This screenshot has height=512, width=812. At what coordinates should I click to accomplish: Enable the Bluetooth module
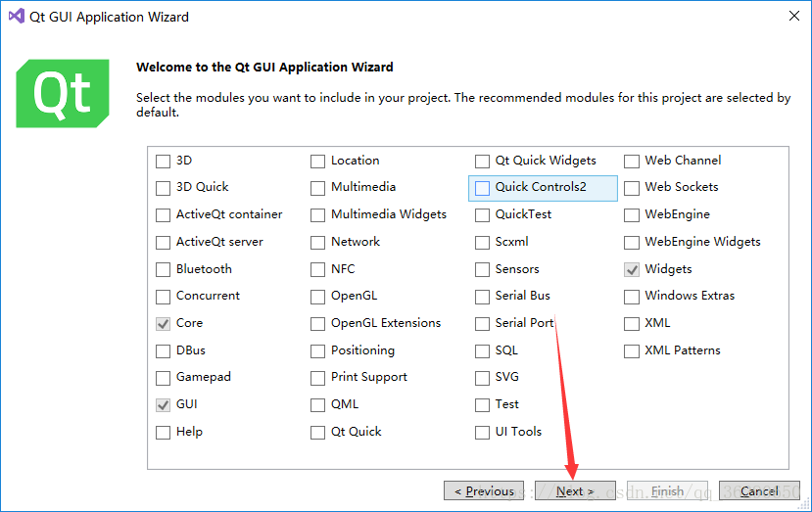click(x=164, y=270)
